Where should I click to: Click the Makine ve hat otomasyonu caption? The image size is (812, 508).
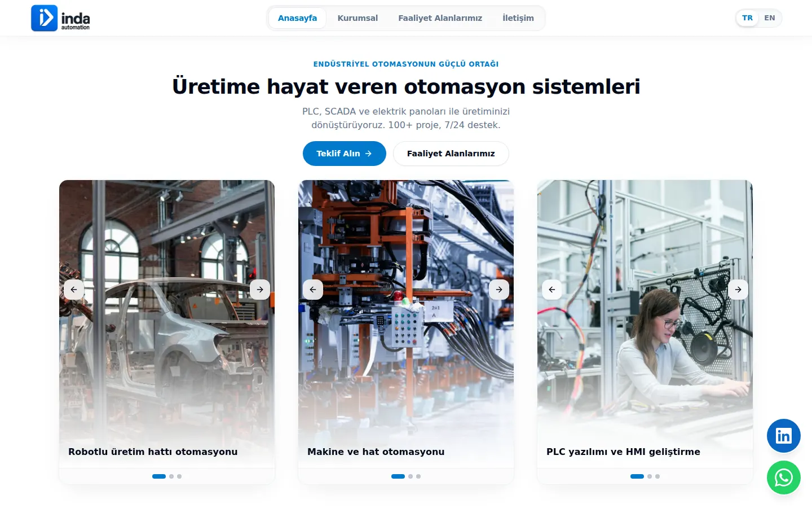click(376, 452)
